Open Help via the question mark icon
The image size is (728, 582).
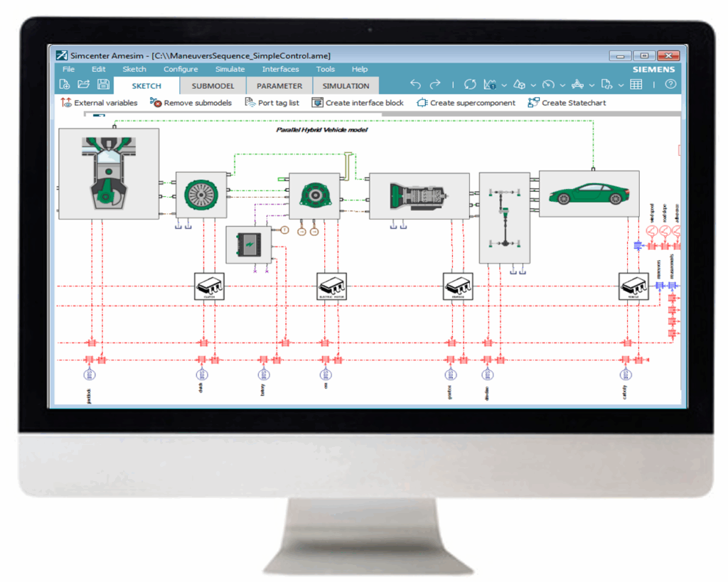670,85
